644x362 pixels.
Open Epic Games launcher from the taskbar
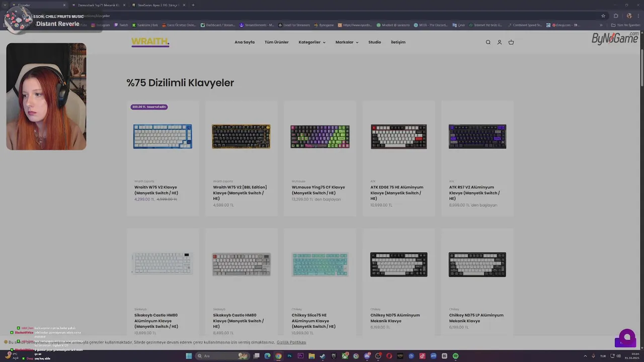(x=334, y=356)
